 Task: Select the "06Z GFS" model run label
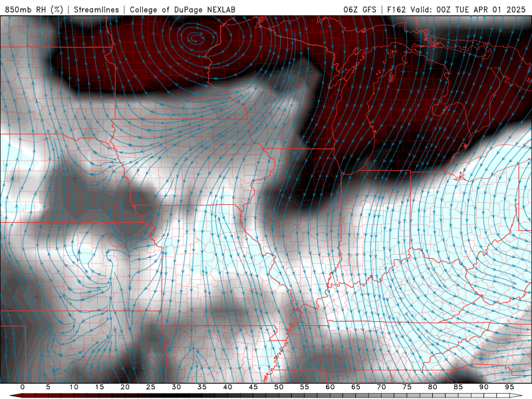click(x=360, y=9)
